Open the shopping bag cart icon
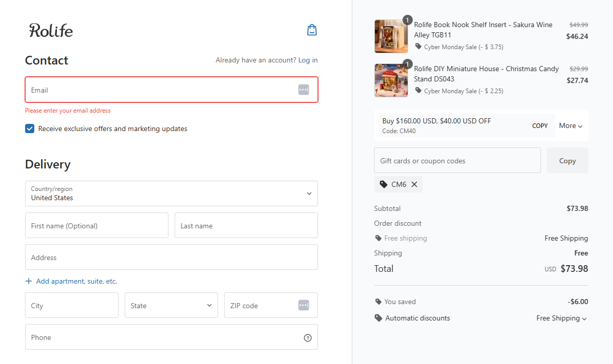The image size is (613, 364). [311, 30]
